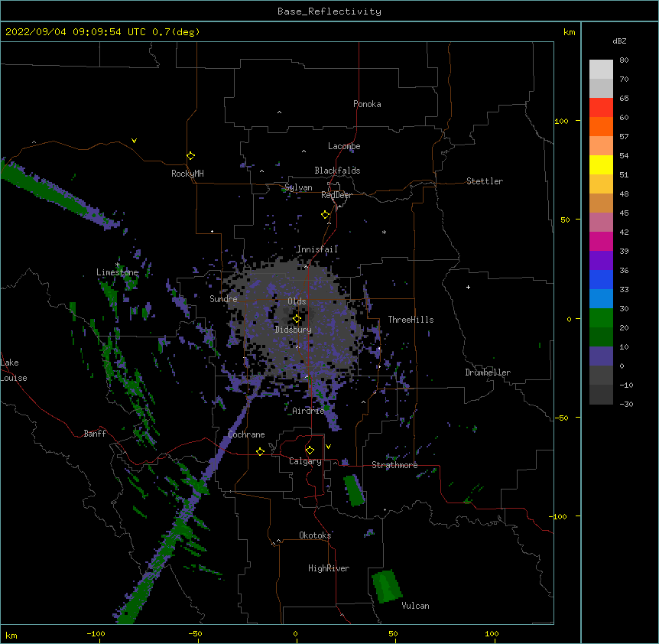659x644 pixels.
Task: Click the Base_Reflectivity title
Action: tap(329, 11)
